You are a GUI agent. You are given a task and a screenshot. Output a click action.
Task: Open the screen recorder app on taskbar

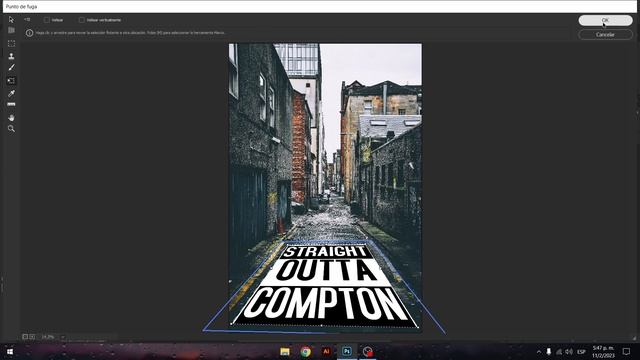(368, 351)
